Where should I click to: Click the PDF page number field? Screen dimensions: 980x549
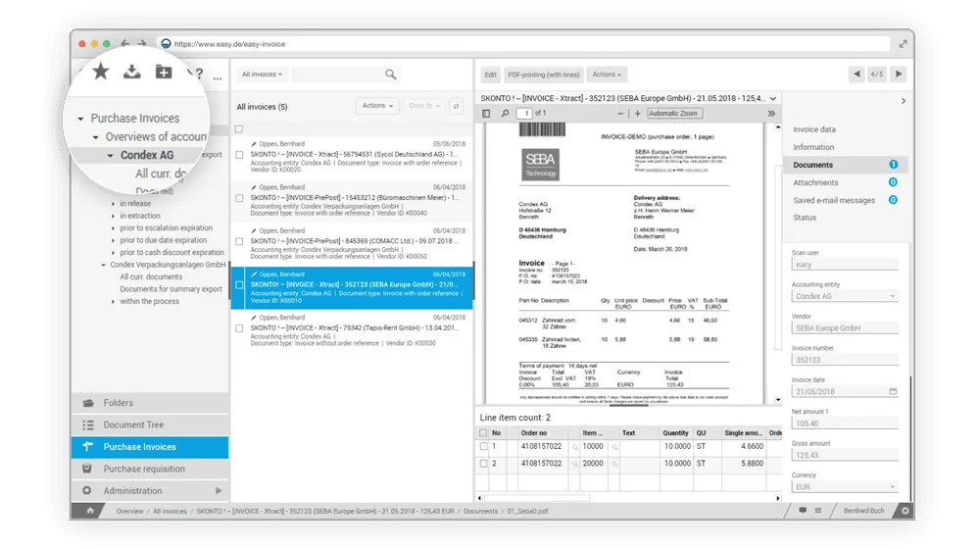coord(523,113)
